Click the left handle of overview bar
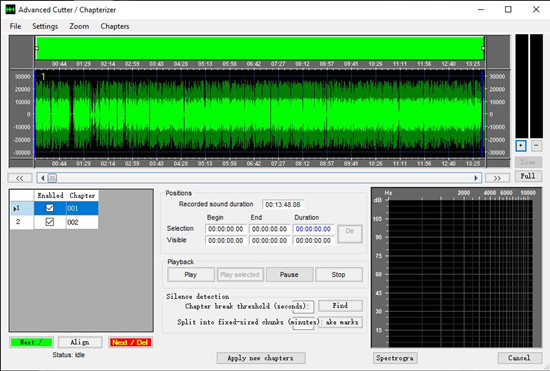The width and height of the screenshot is (550, 371). click(x=37, y=48)
